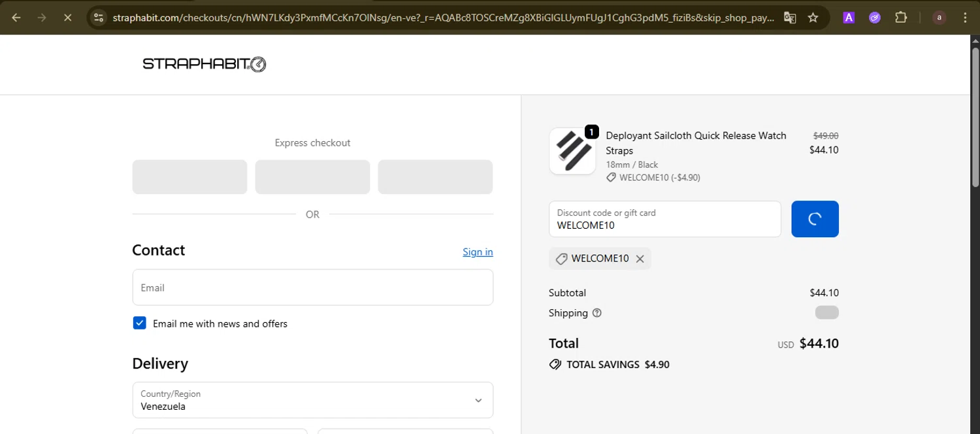980x434 pixels.
Task: Edit the Discount code or gift card field
Action: click(x=664, y=219)
